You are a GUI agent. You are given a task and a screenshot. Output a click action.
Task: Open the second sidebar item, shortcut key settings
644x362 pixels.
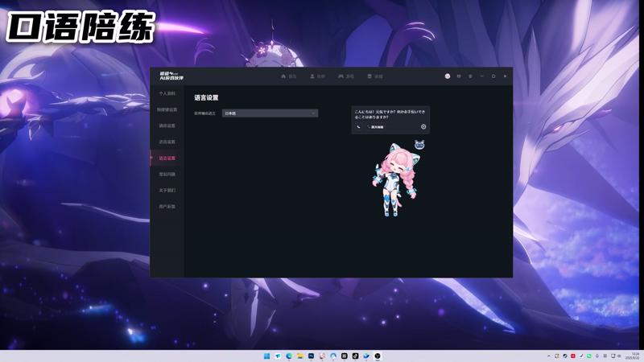pyautogui.click(x=167, y=109)
